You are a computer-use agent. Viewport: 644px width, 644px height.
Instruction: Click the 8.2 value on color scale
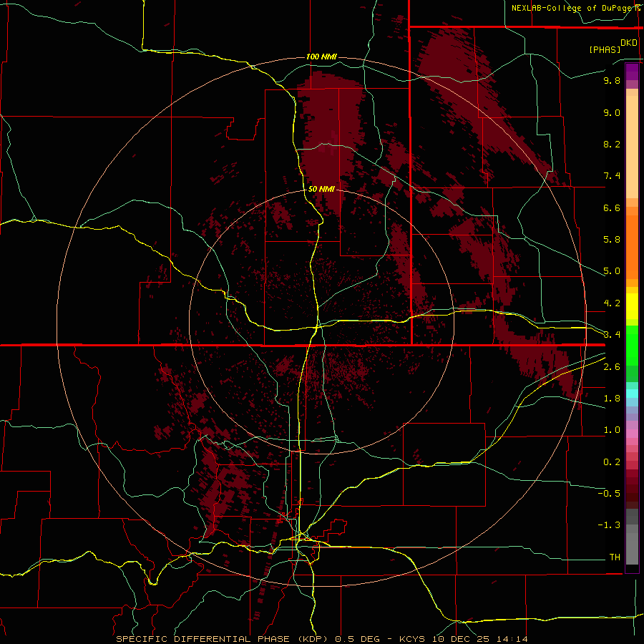pyautogui.click(x=612, y=144)
